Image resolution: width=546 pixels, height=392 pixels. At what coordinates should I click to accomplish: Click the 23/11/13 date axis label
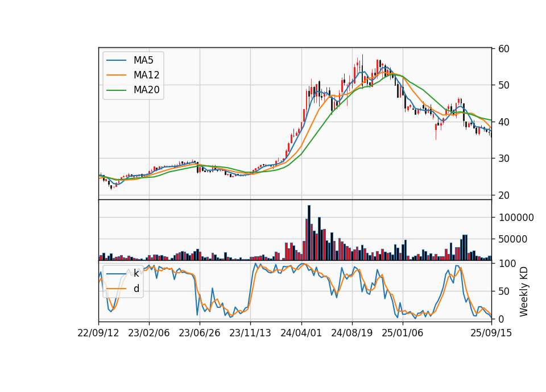[x=250, y=333]
